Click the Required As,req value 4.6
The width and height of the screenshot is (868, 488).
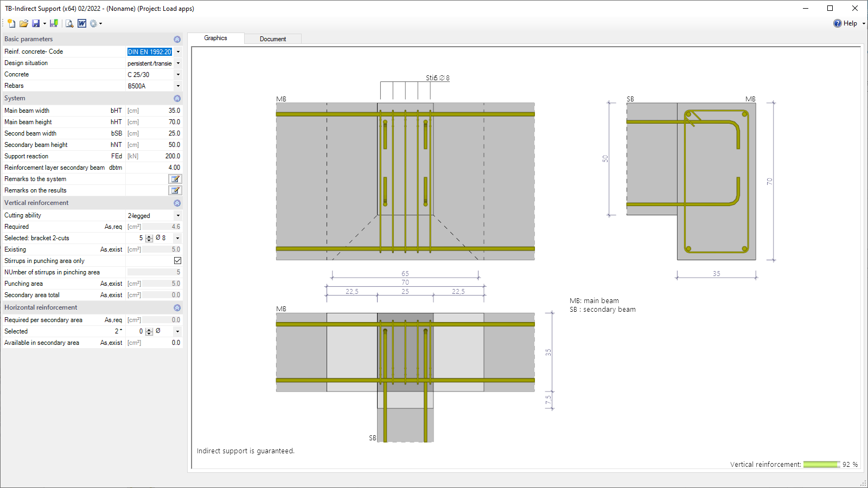176,227
